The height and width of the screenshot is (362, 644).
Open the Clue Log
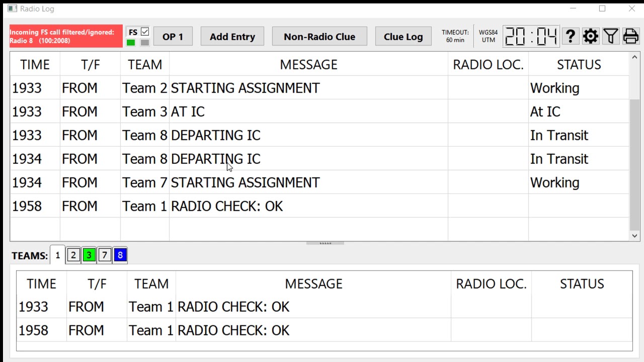coord(404,36)
